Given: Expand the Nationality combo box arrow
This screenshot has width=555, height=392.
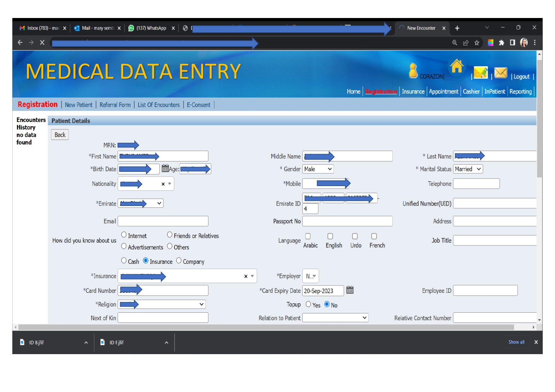Looking at the screenshot, I should point(170,184).
